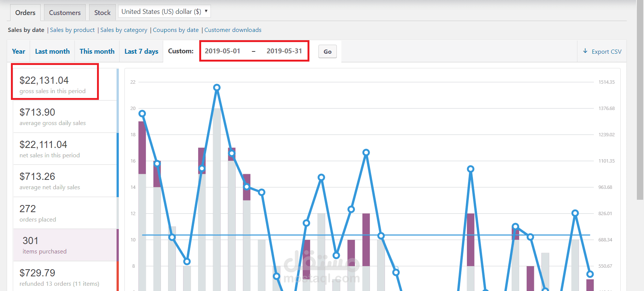Image resolution: width=644 pixels, height=291 pixels.
Task: Select the Last month range filter
Action: coord(52,51)
